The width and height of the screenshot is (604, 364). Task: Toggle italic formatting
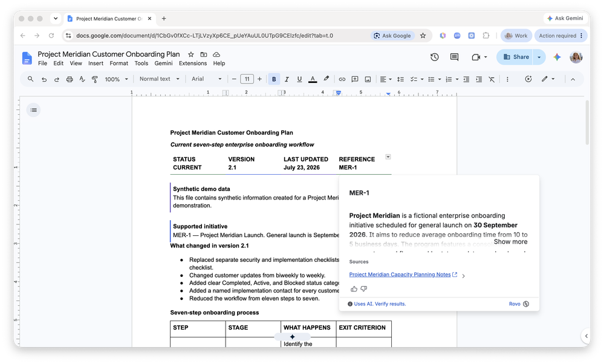click(x=287, y=79)
